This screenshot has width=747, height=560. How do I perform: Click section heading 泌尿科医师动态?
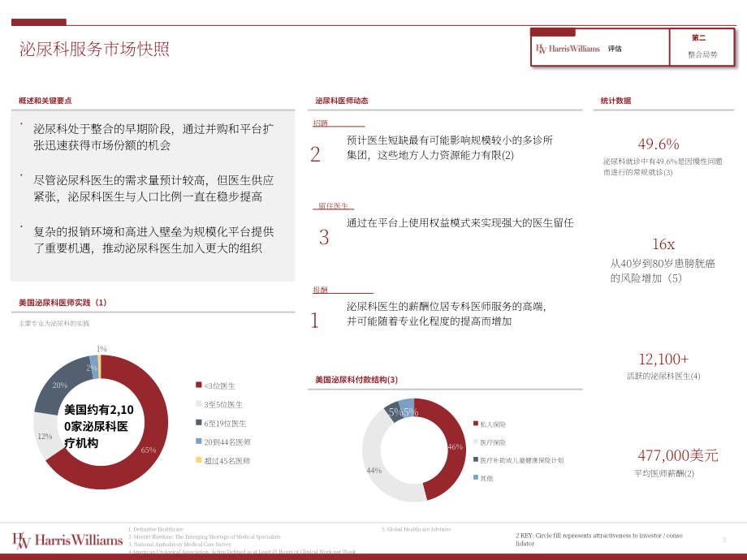click(x=342, y=101)
